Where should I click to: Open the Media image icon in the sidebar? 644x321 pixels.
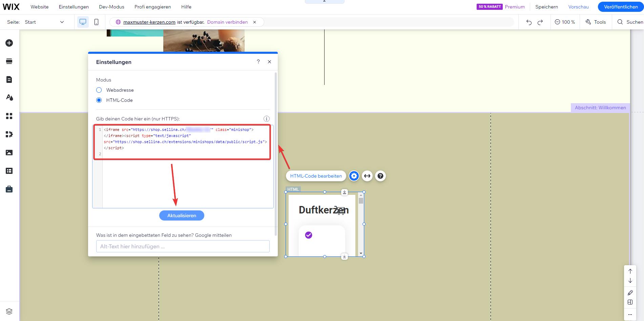point(9,153)
